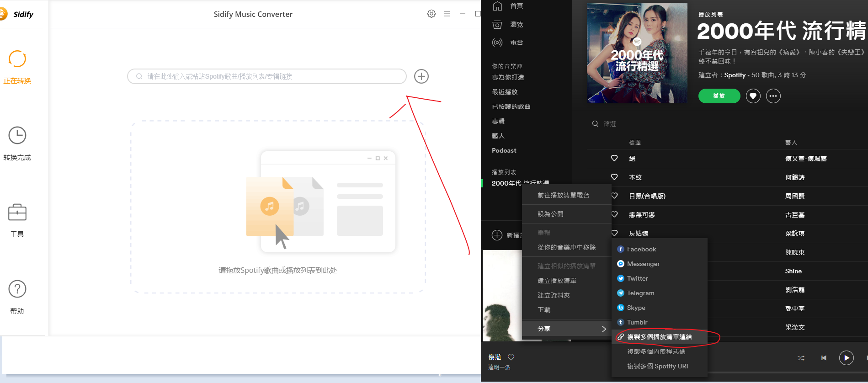Click the 標題 title column header
The image size is (868, 383).
[x=635, y=143]
